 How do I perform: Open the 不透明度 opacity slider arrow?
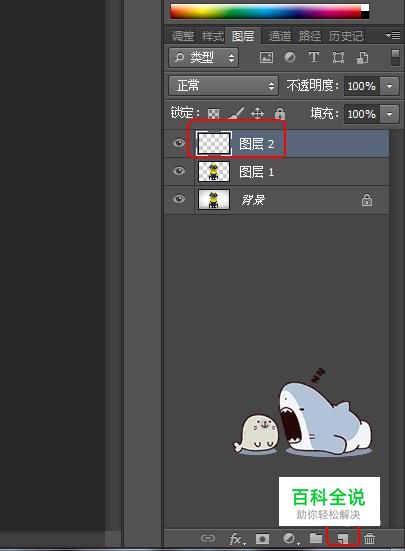pos(390,86)
